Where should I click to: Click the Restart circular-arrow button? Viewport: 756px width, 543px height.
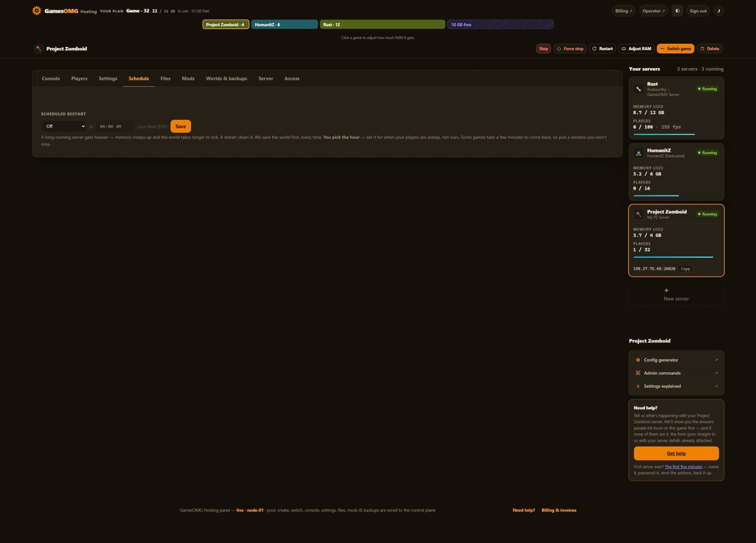pyautogui.click(x=602, y=48)
